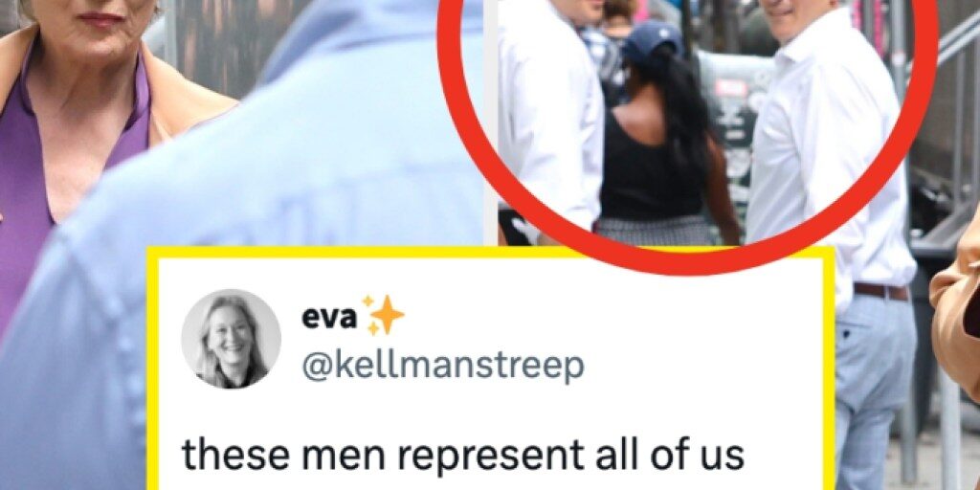Visit the @kellmanstreep handle
Image resolution: width=980 pixels, height=490 pixels.
(442, 366)
